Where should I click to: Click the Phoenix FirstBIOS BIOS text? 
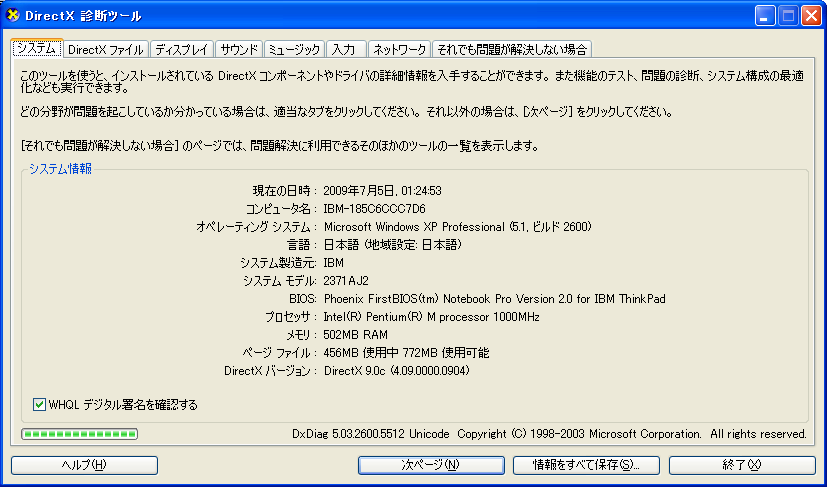coord(495,299)
